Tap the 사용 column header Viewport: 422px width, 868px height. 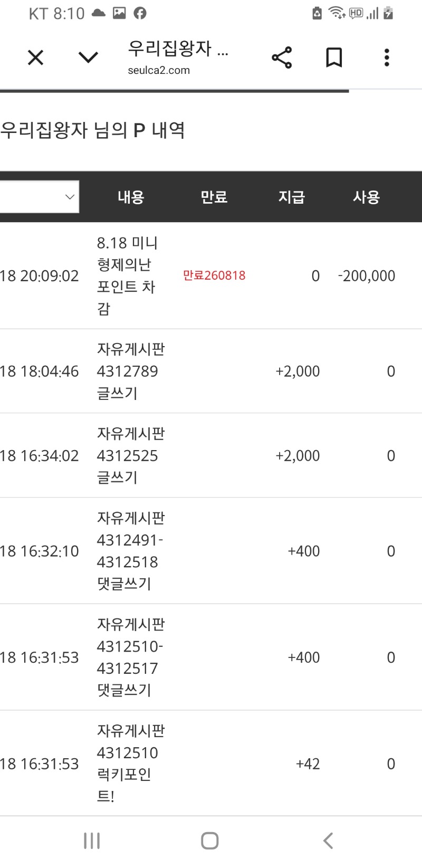(x=366, y=197)
